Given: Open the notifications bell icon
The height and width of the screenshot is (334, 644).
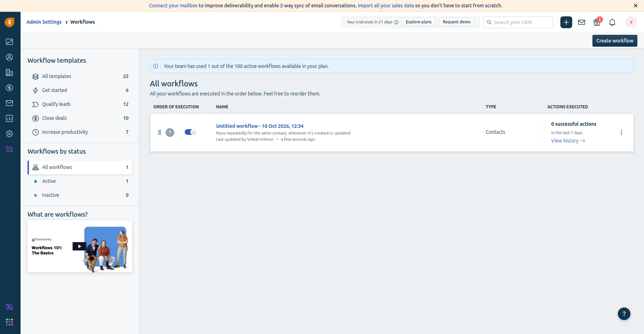Looking at the screenshot, I should pyautogui.click(x=612, y=22).
